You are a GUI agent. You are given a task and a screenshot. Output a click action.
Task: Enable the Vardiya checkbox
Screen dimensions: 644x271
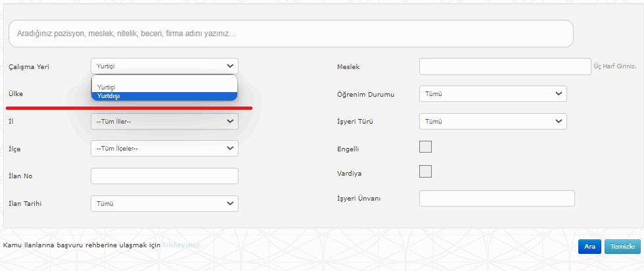click(425, 172)
